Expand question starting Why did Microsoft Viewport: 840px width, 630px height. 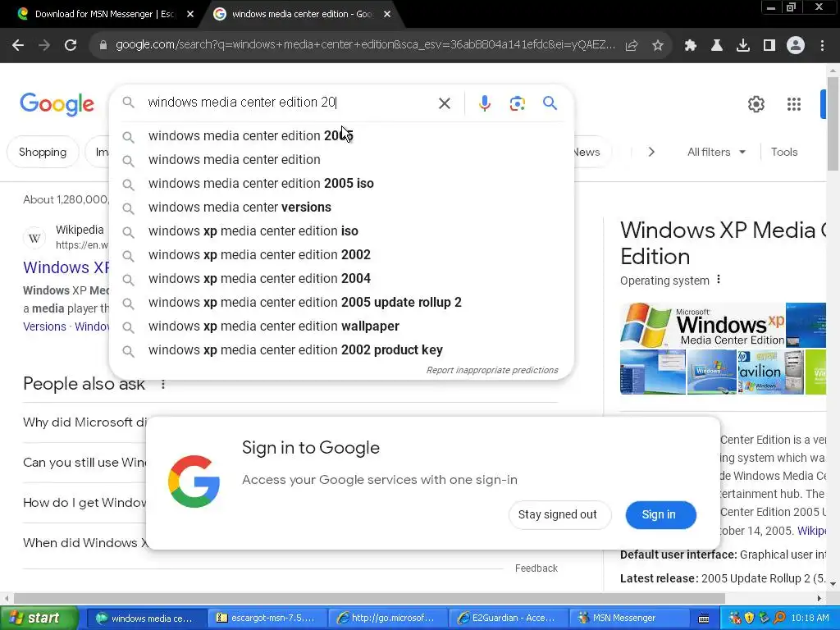coord(84,422)
